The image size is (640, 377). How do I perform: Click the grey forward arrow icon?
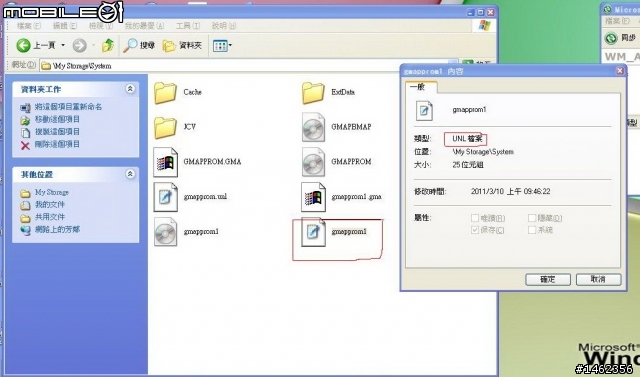(x=80, y=45)
